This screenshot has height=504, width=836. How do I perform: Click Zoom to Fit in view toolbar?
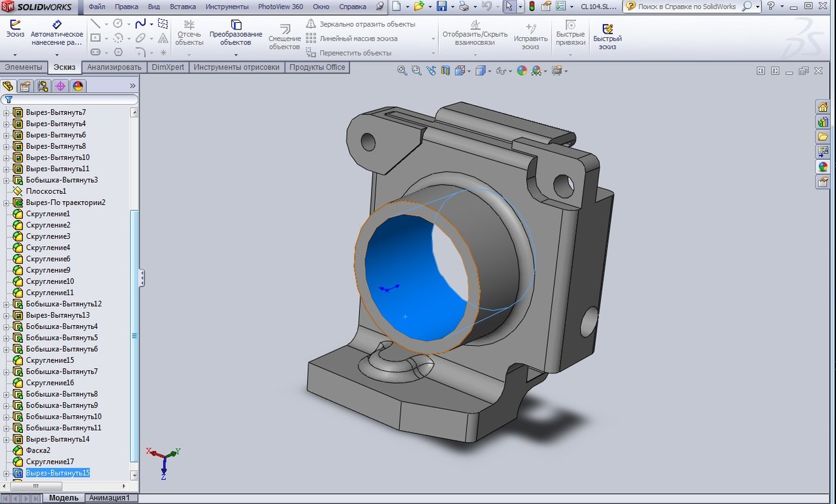coord(402,71)
